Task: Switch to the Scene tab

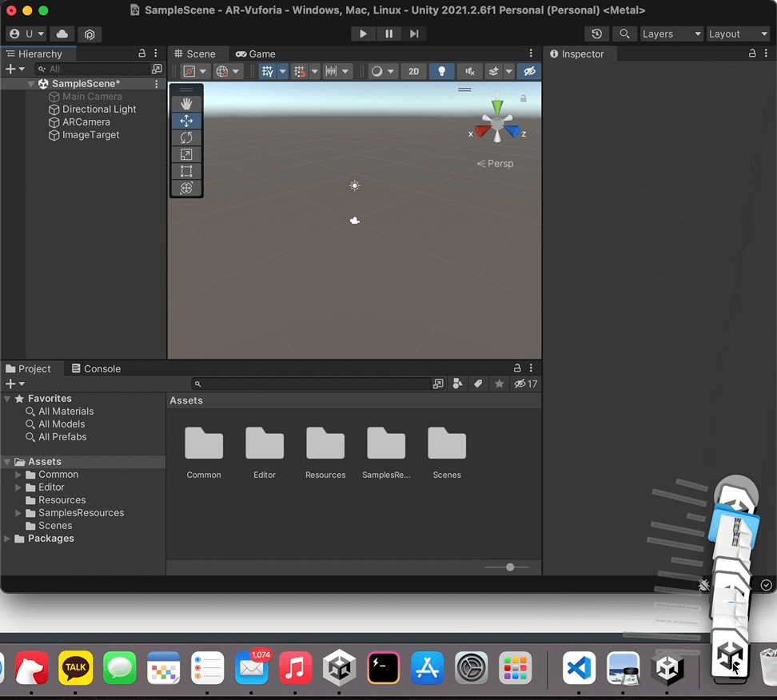Action: pyautogui.click(x=195, y=54)
